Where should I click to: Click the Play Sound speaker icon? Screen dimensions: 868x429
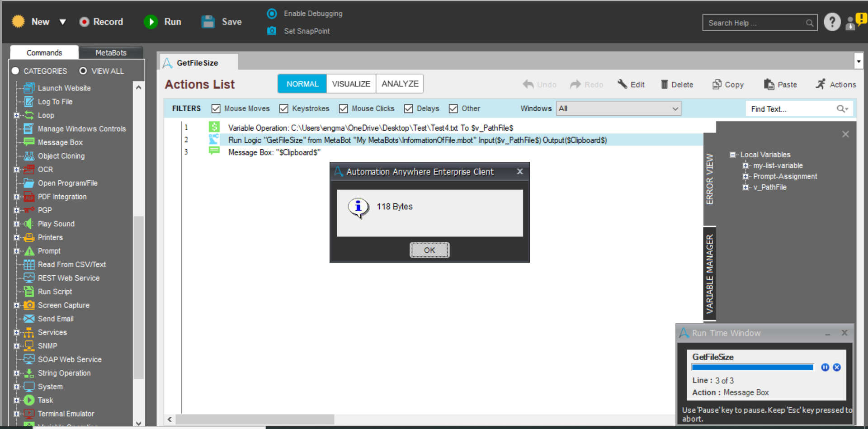click(29, 223)
